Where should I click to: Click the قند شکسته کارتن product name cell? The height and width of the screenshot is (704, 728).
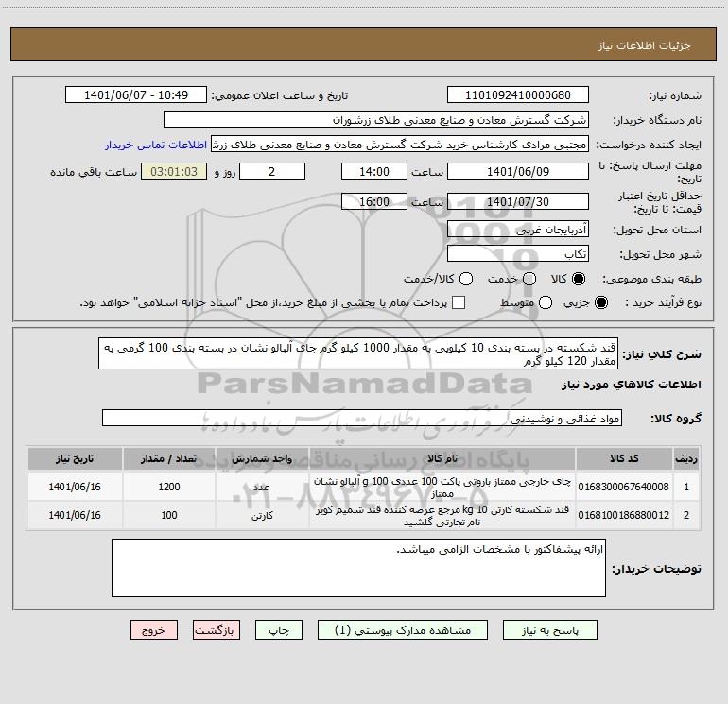[442, 515]
